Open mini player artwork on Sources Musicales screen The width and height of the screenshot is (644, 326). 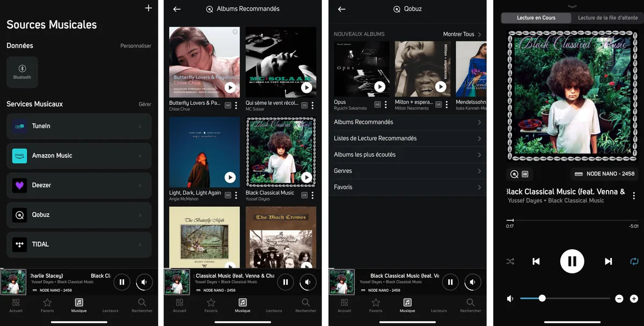[13, 282]
